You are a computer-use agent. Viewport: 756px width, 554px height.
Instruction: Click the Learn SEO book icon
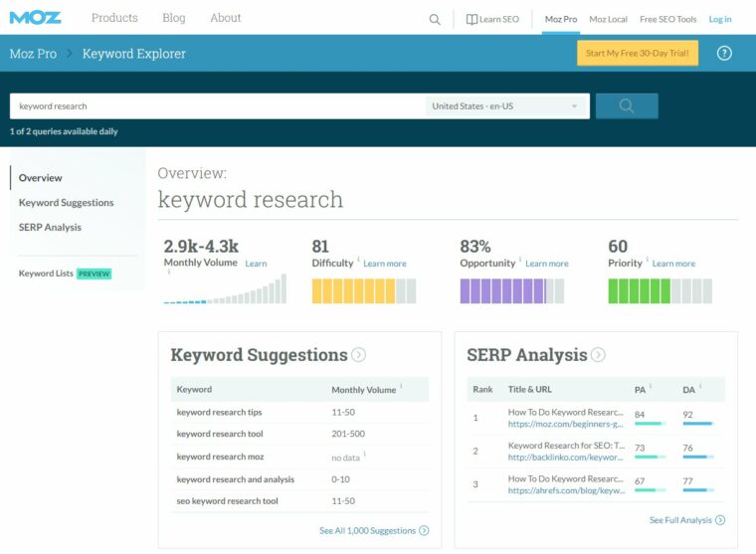(472, 19)
